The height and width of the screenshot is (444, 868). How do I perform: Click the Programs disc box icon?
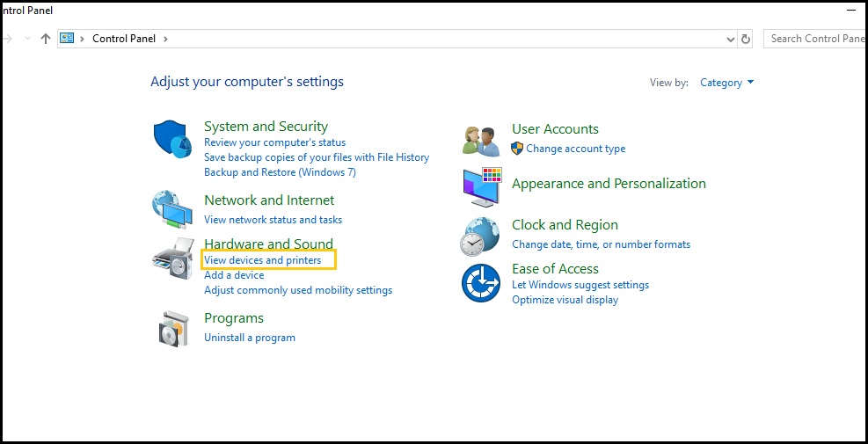(x=173, y=328)
